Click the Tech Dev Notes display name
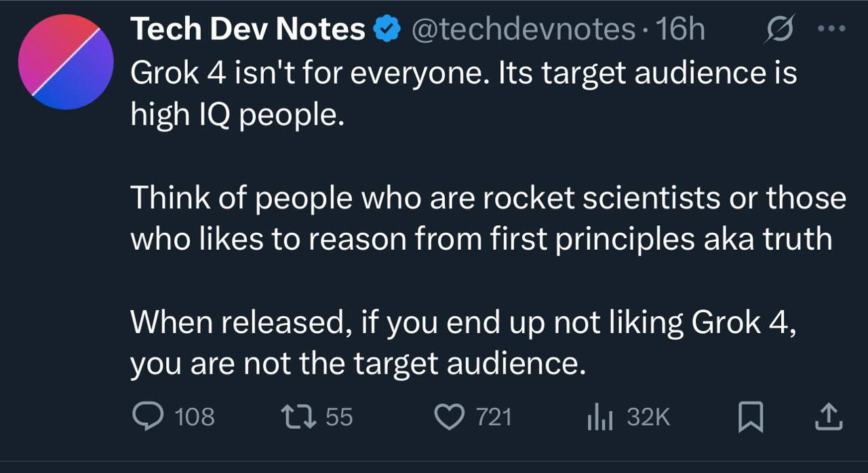Image resolution: width=868 pixels, height=473 pixels. [x=248, y=29]
